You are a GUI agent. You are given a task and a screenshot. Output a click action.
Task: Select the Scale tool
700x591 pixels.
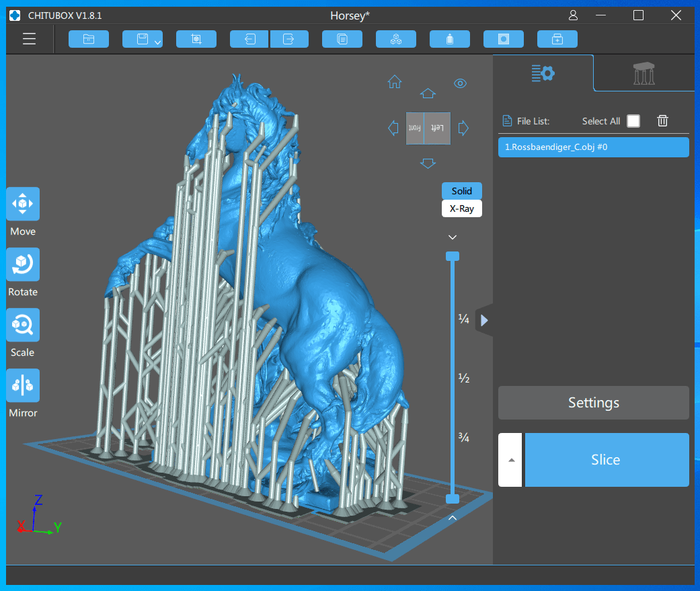[22, 324]
